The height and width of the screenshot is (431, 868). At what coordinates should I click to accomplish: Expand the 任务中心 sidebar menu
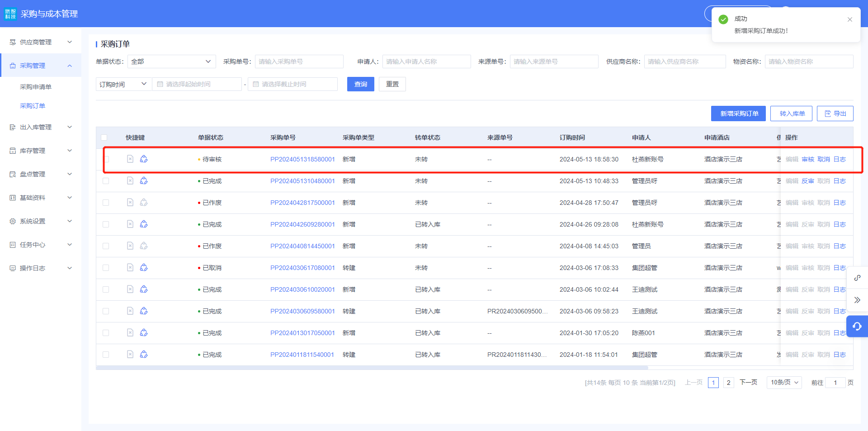click(42, 245)
